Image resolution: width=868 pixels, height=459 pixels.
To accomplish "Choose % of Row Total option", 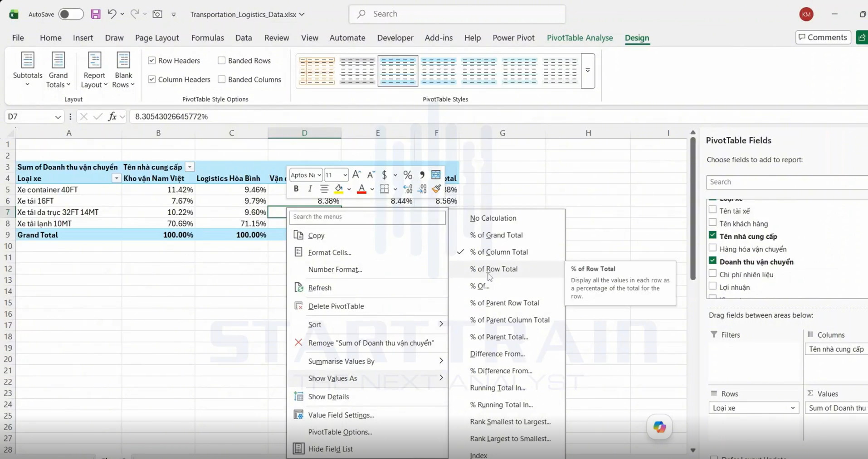I will 493,269.
